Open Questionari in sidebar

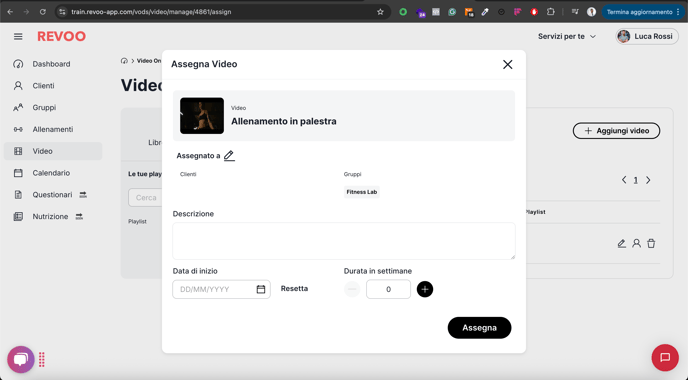point(53,194)
